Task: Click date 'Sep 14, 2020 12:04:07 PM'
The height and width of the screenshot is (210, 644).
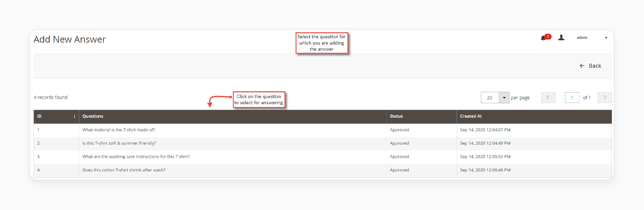Action: click(x=485, y=130)
